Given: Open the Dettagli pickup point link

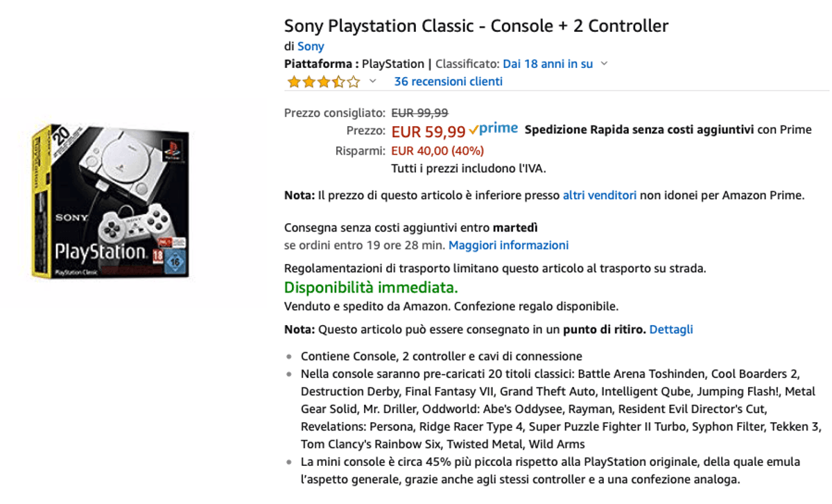Looking at the screenshot, I should coord(671,329).
